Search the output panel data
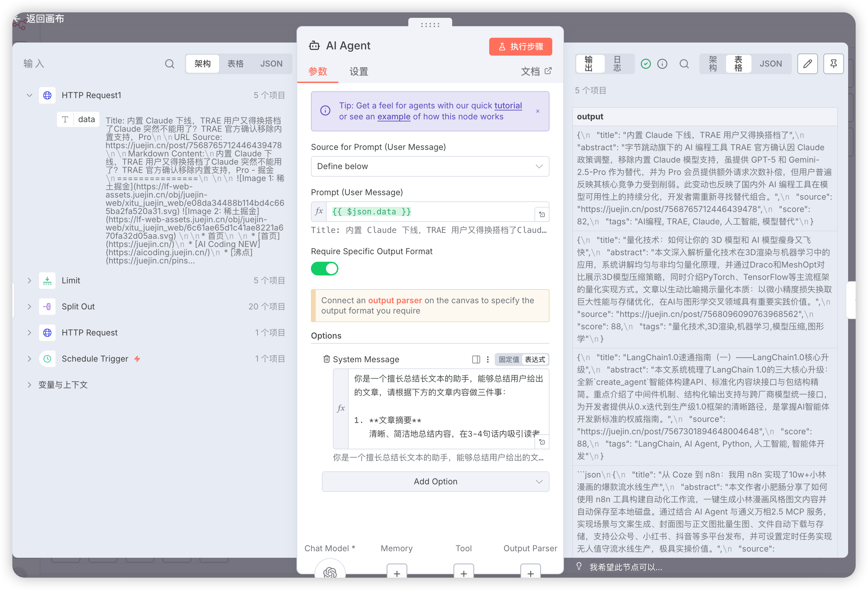 (684, 64)
